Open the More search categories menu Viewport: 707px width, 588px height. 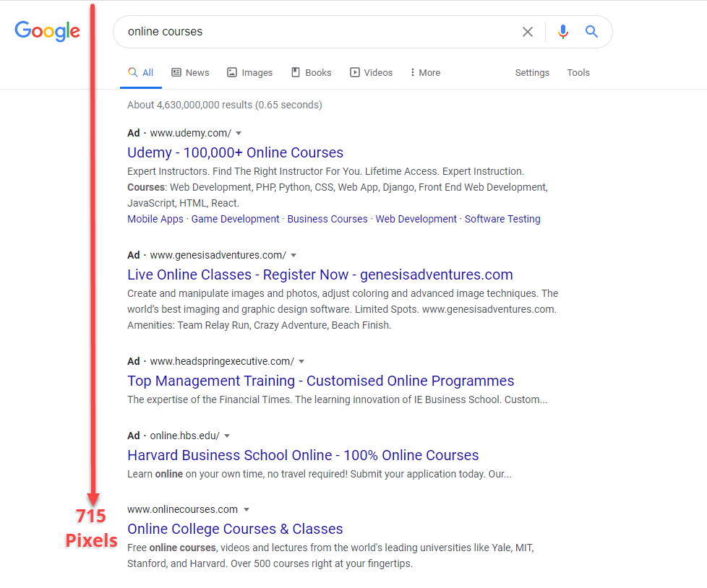click(x=425, y=72)
